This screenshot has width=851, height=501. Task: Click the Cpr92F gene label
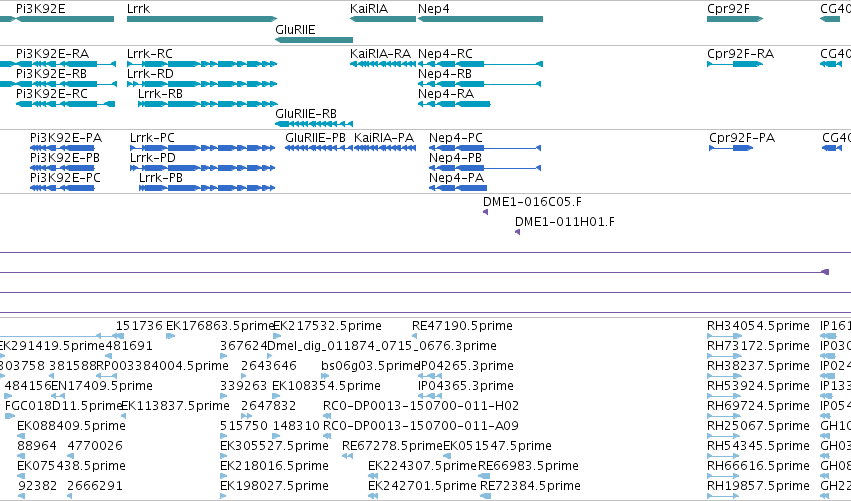point(728,9)
